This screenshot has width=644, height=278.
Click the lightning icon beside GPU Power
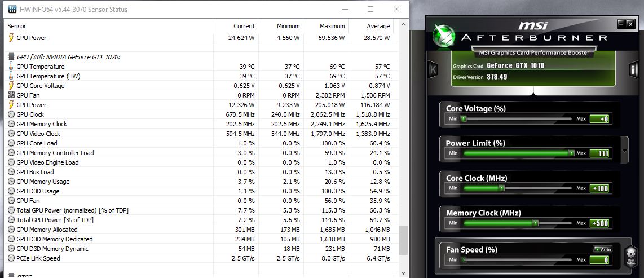pos(11,105)
